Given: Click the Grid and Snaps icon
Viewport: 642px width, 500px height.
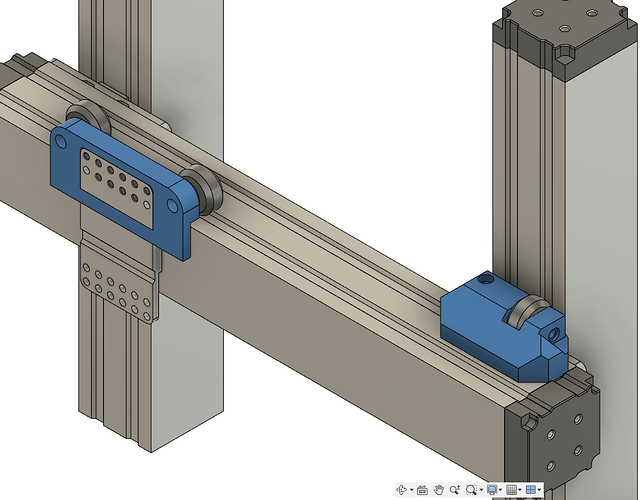Looking at the screenshot, I should coord(511,489).
